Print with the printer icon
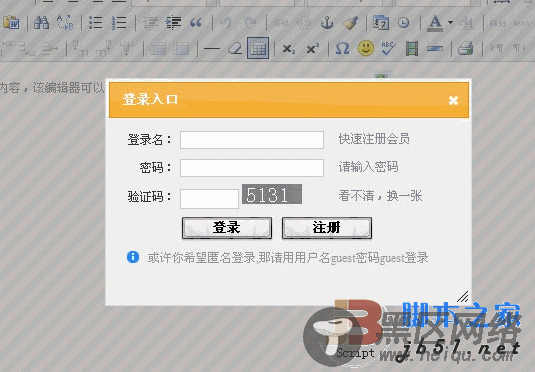535x372 pixels. coord(466,48)
